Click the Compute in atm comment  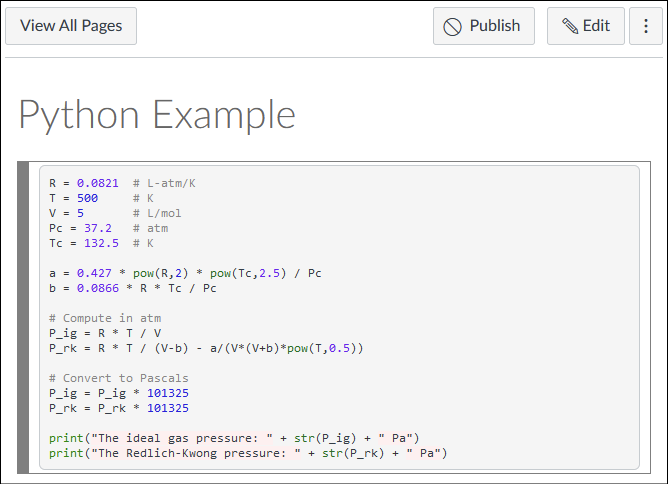click(105, 318)
